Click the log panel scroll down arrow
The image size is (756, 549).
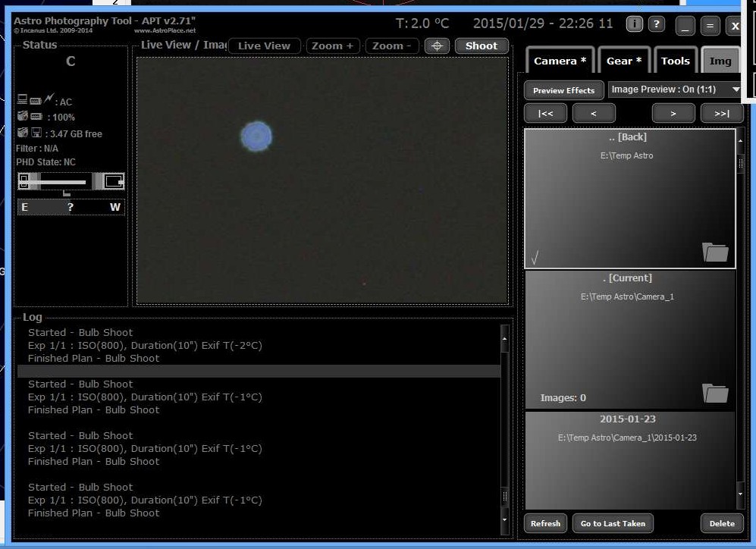point(505,521)
